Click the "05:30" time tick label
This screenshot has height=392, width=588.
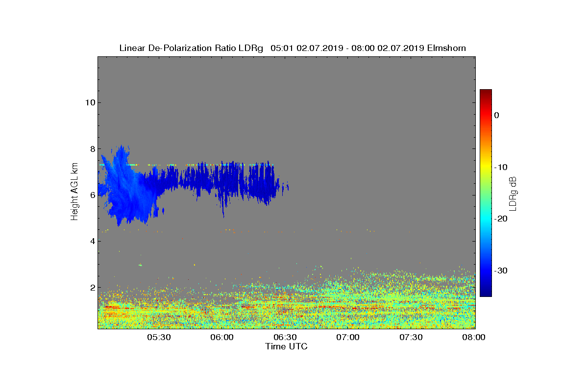[158, 338]
